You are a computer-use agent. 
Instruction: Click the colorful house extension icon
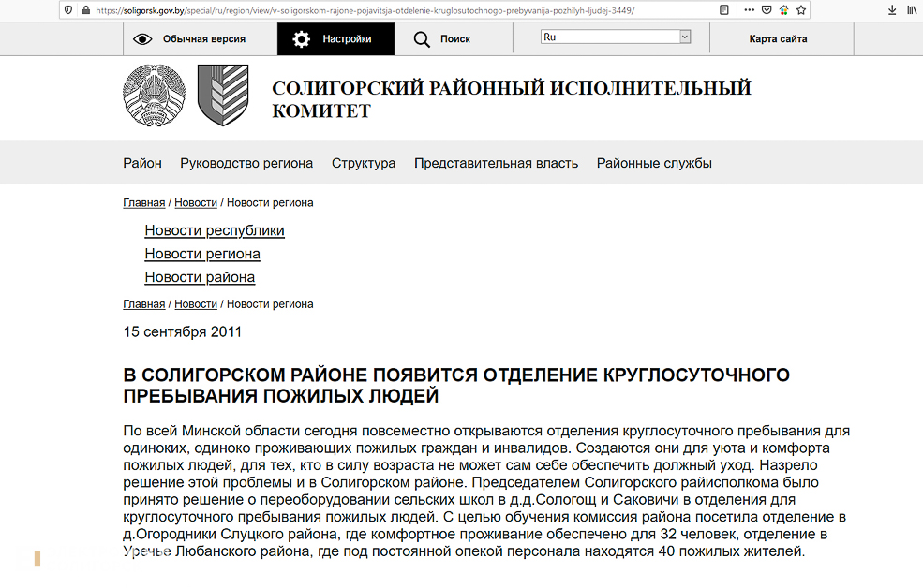tap(783, 10)
